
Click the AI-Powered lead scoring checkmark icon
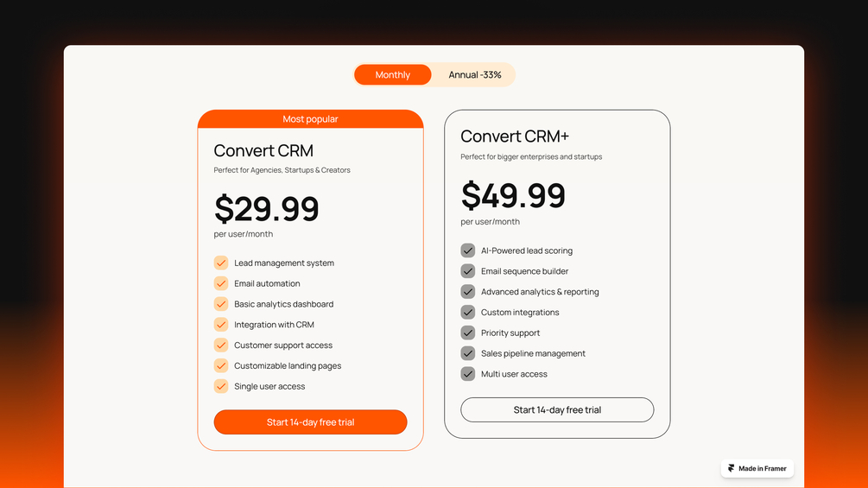468,250
